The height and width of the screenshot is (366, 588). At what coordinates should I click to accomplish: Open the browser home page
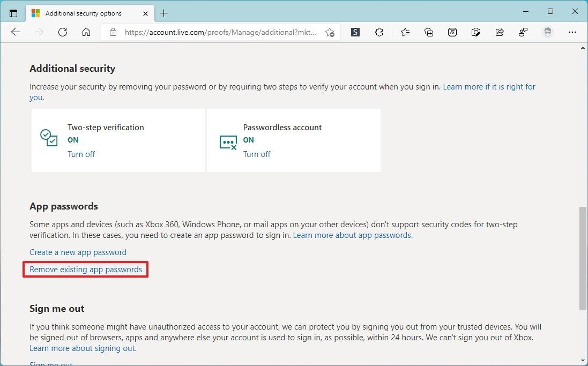point(86,32)
